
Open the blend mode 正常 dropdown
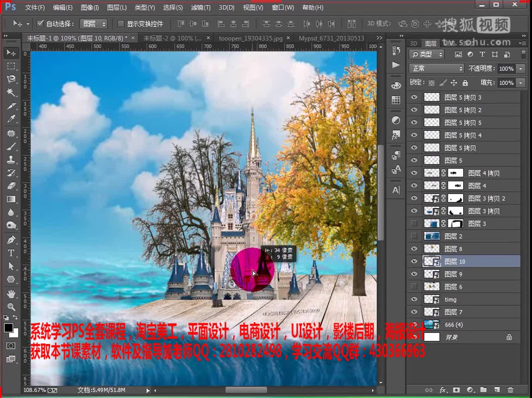(436, 69)
